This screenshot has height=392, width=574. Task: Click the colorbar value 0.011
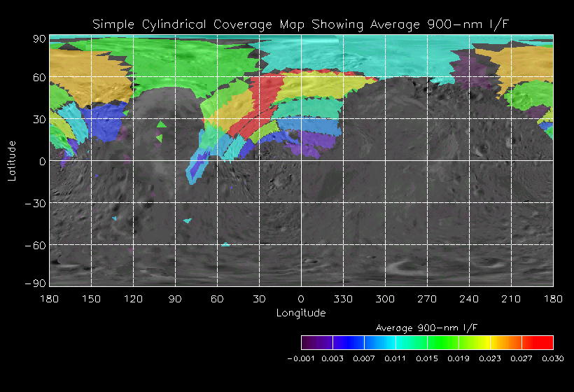(395, 358)
